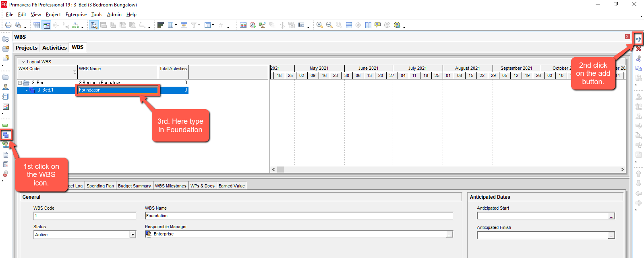Click Responsible Manager browse button
The width and height of the screenshot is (644, 258).
pyautogui.click(x=450, y=234)
